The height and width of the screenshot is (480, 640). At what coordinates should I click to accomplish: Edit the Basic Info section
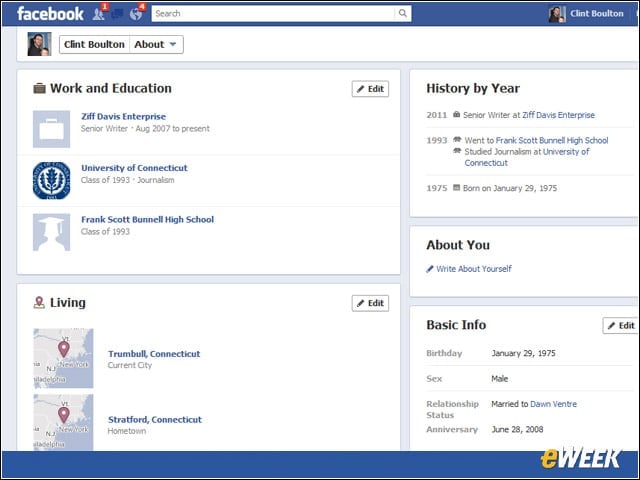(621, 326)
